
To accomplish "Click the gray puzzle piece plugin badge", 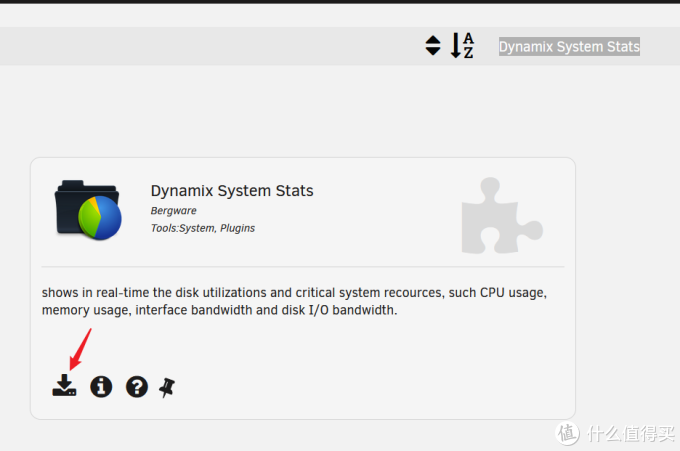I will (x=502, y=216).
